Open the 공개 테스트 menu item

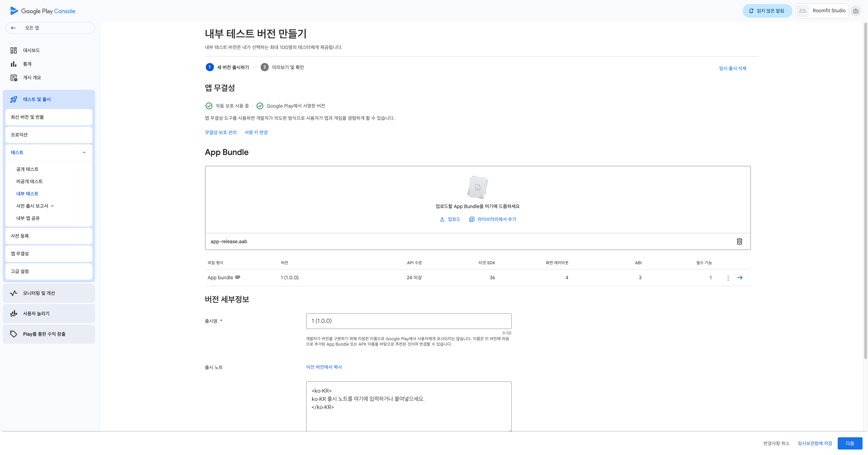point(27,169)
